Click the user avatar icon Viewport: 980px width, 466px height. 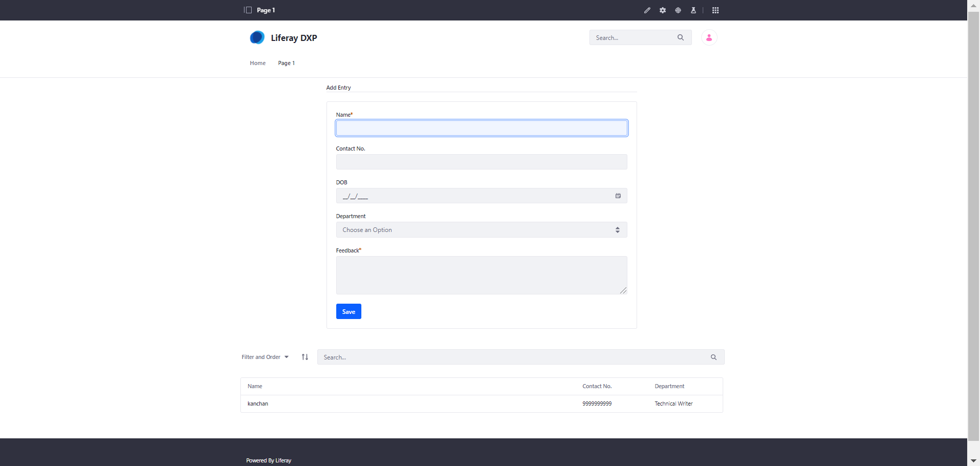tap(709, 37)
